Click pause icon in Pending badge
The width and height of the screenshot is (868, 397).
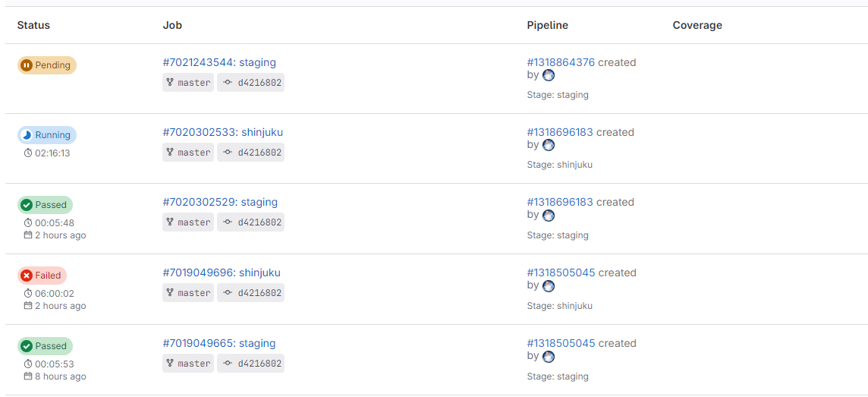(26, 65)
